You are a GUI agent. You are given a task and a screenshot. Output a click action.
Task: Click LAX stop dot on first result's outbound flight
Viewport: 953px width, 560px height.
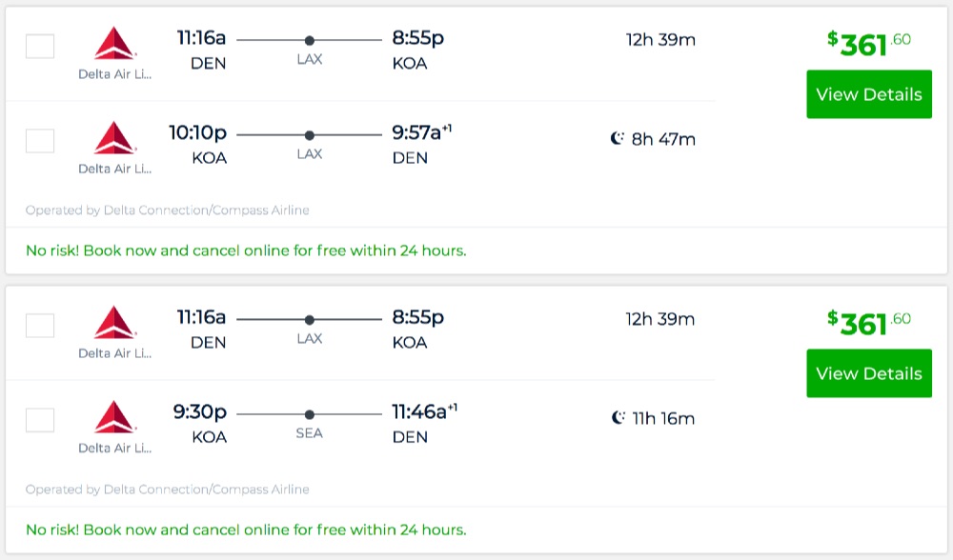[x=309, y=40]
